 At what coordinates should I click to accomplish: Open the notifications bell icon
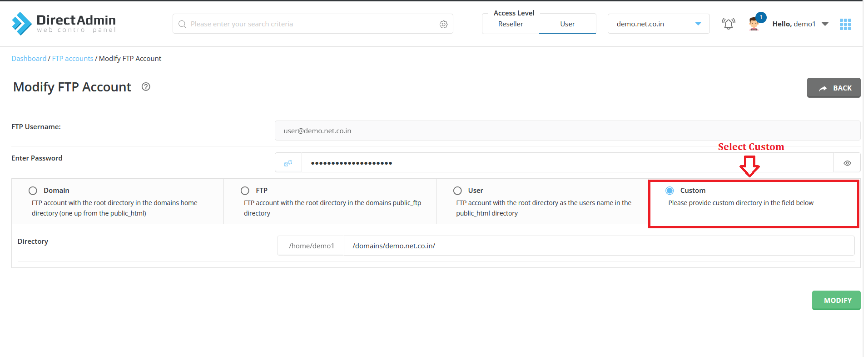[x=728, y=24]
